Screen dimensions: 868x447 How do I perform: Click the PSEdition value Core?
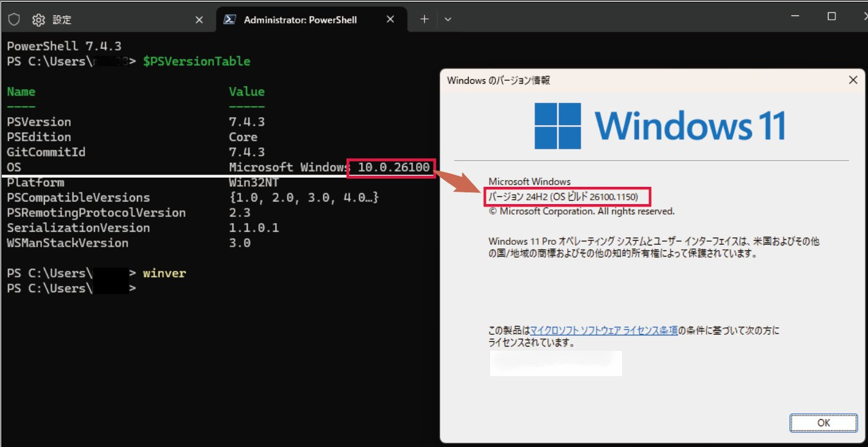click(x=243, y=137)
